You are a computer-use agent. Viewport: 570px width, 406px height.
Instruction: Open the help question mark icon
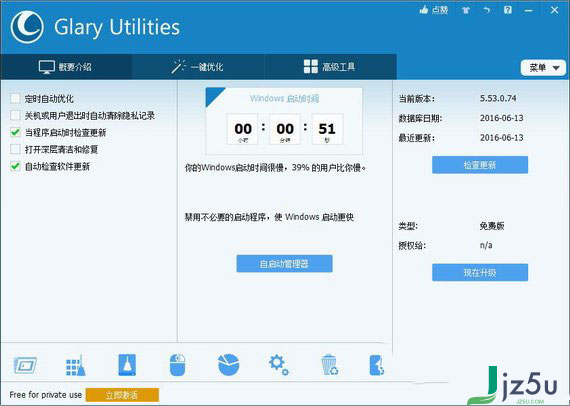coord(508,10)
